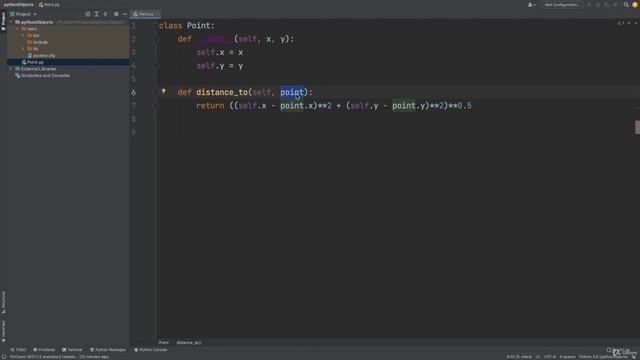Click the Expand All icon in Project panel
Image resolution: width=640 pixels, height=360 pixels.
[97, 14]
